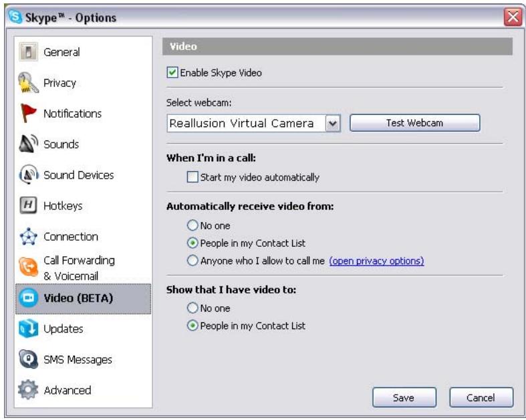Select People in my Contact List for receiving video
Image resolution: width=526 pixels, height=420 pixels.
[192, 243]
